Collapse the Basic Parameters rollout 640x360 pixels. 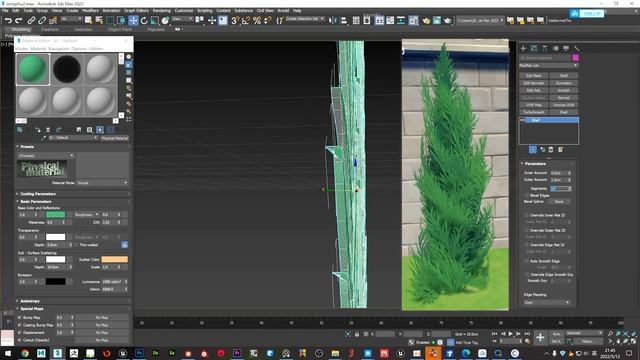click(36, 202)
